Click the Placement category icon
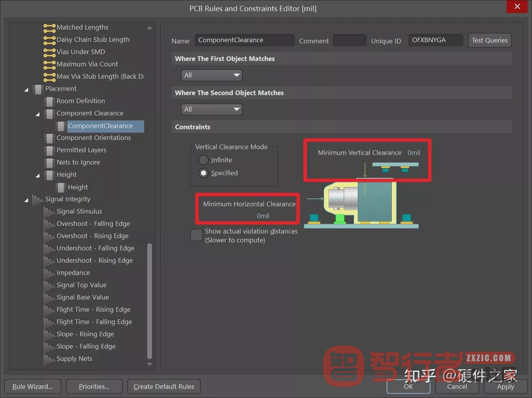This screenshot has height=398, width=532. point(38,89)
